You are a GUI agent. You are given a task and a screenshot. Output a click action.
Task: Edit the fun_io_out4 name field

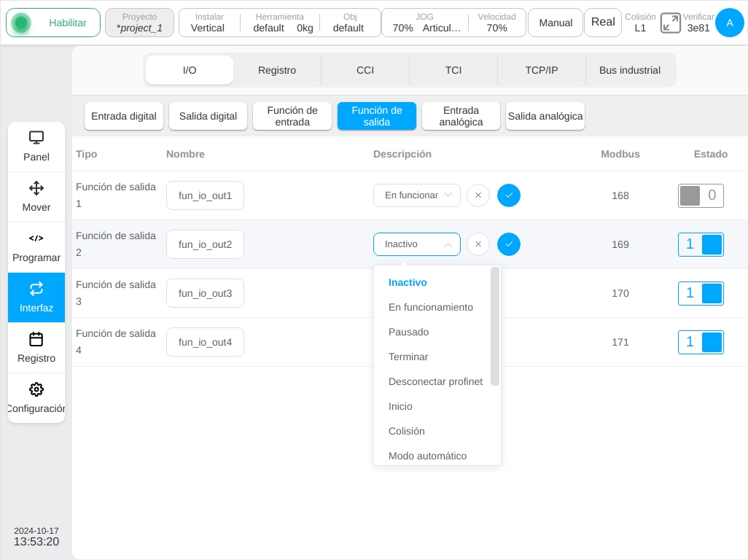[205, 342]
